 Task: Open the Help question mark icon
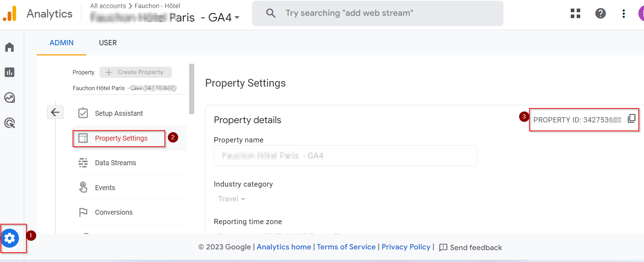600,13
